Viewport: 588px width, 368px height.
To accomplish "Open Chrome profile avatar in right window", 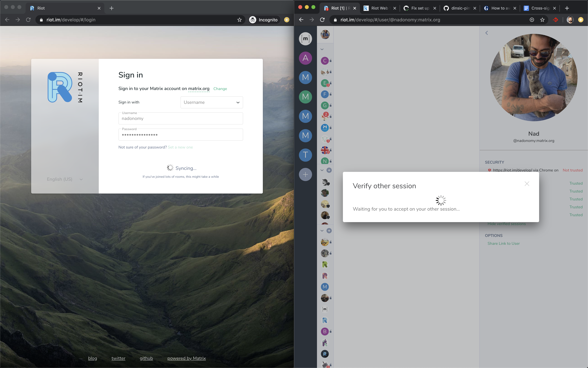I will point(570,20).
